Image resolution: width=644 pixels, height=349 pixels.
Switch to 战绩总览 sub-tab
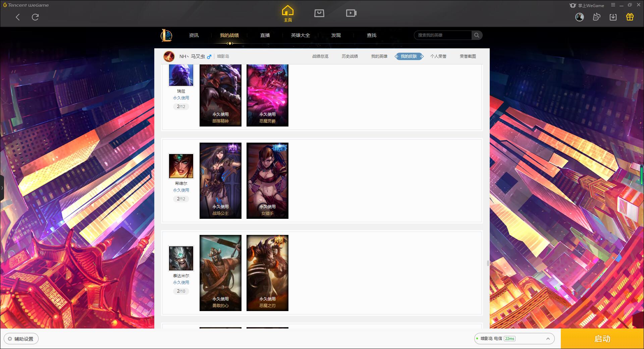[x=320, y=56]
